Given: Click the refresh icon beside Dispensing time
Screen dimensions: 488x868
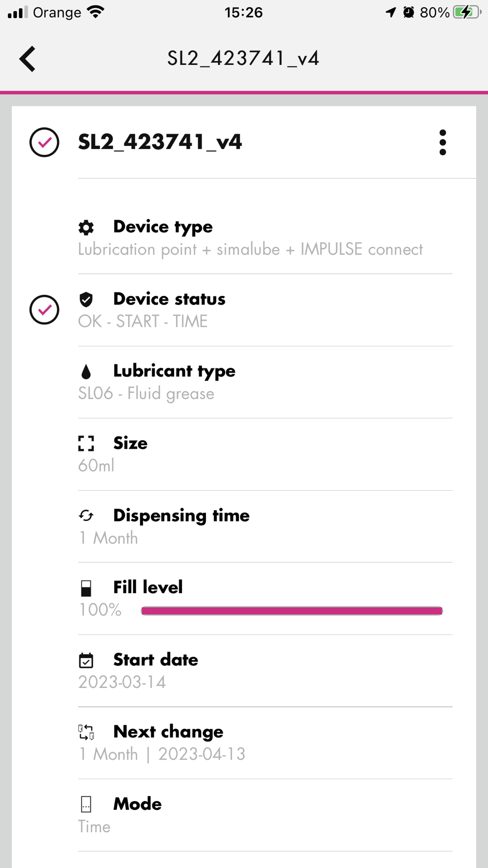Looking at the screenshot, I should tap(86, 516).
